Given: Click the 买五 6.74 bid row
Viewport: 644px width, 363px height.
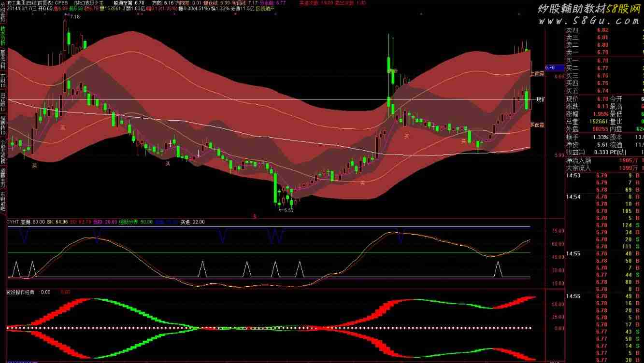Looking at the screenshot, I should tap(604, 91).
